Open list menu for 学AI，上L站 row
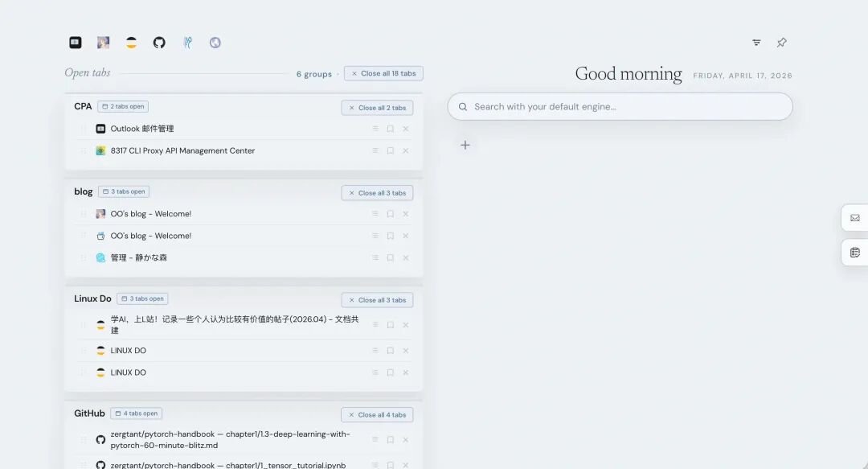The image size is (868, 469). pos(375,325)
